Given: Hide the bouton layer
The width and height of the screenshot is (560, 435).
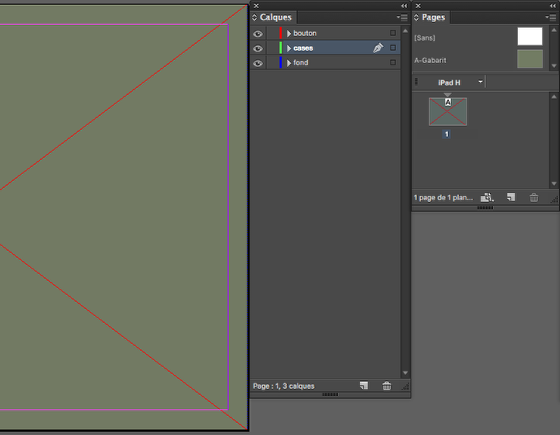Looking at the screenshot, I should [x=258, y=34].
